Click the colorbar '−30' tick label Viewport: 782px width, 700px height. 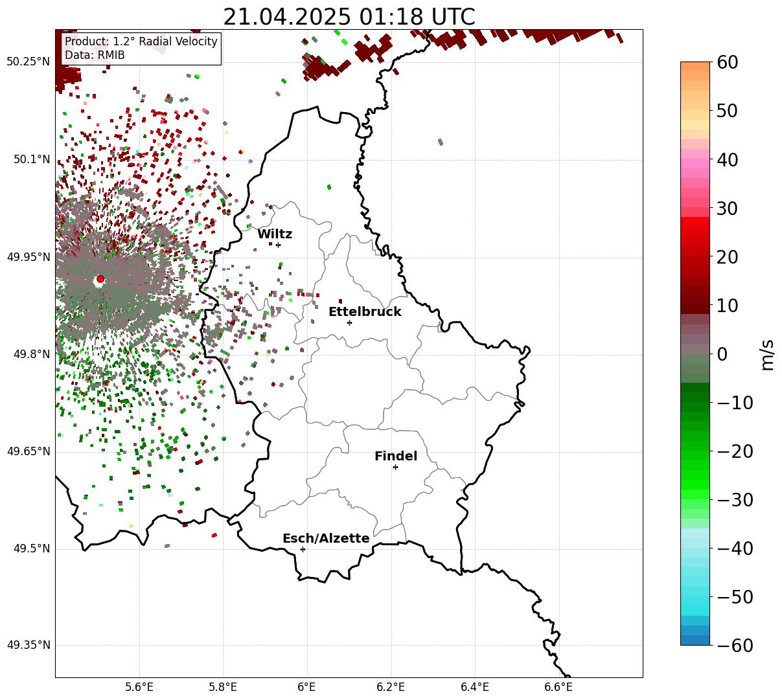click(x=735, y=499)
